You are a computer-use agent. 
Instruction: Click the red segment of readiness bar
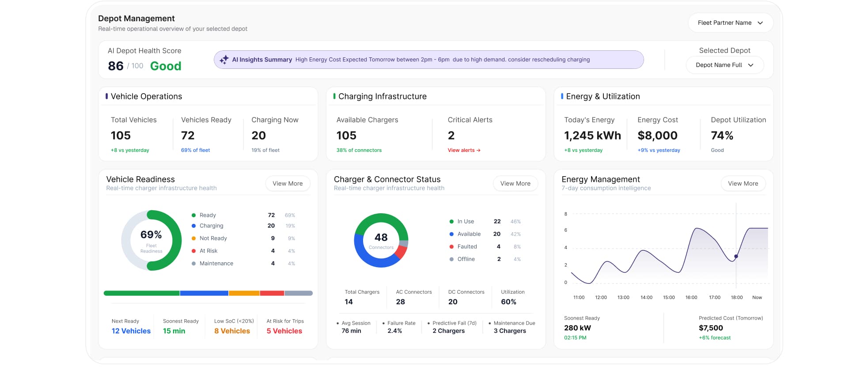[272, 293]
